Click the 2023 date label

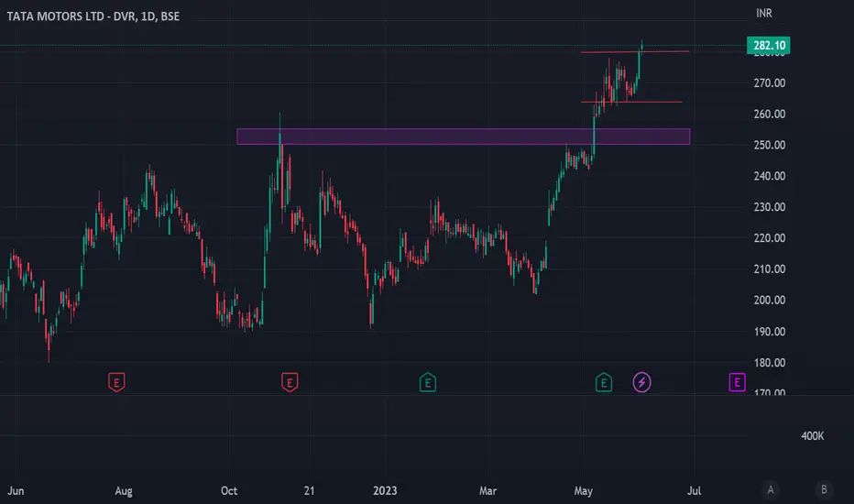click(x=385, y=491)
